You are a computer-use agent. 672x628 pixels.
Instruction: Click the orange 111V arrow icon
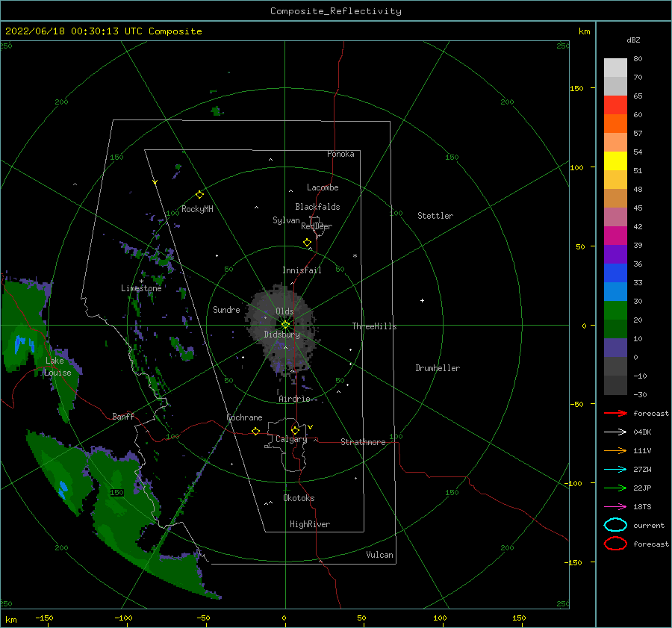point(615,450)
